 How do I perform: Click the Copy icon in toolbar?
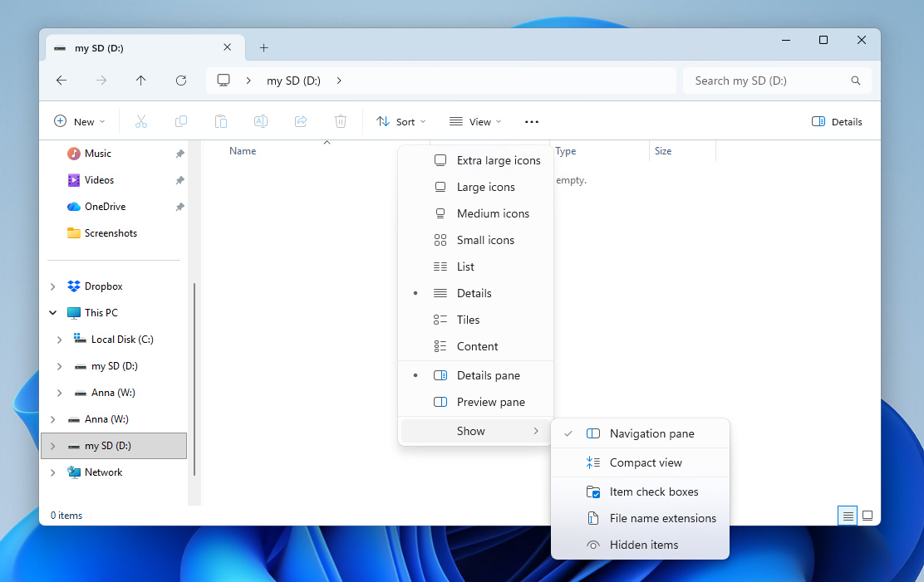pyautogui.click(x=181, y=121)
